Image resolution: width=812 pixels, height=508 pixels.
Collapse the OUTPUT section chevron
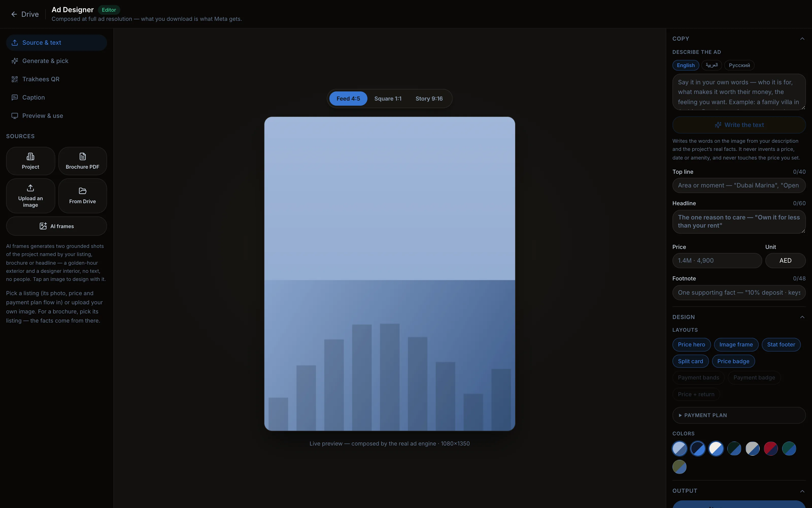[x=802, y=491]
